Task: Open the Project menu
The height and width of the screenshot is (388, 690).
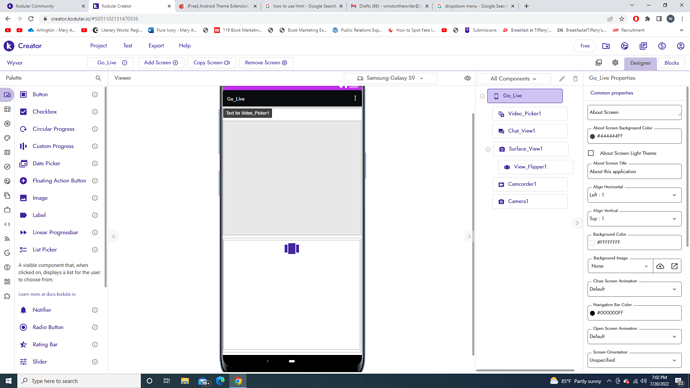Action: coord(98,46)
